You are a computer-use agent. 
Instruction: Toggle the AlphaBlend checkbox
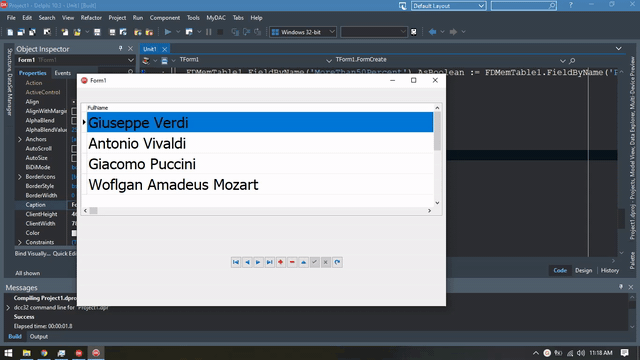tap(74, 120)
